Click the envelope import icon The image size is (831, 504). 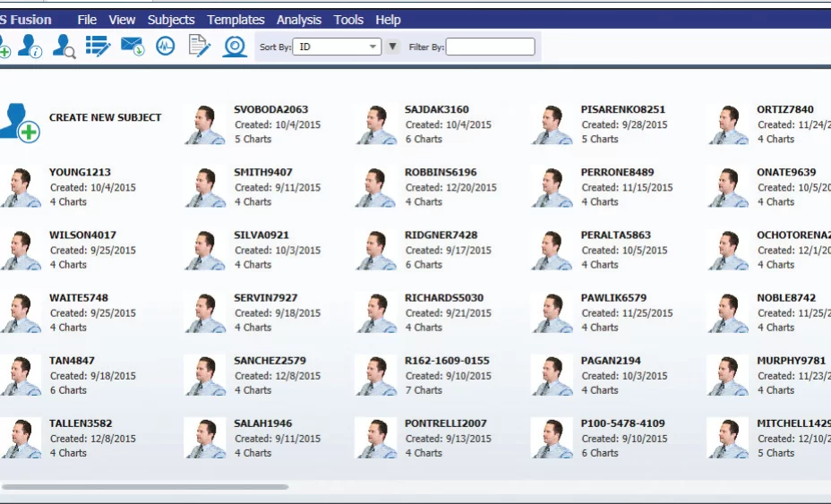point(133,47)
